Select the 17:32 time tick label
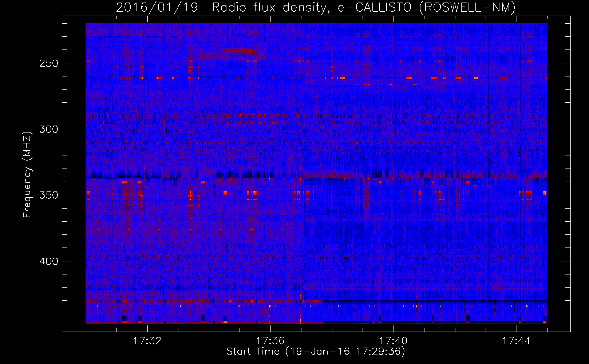 [147, 341]
